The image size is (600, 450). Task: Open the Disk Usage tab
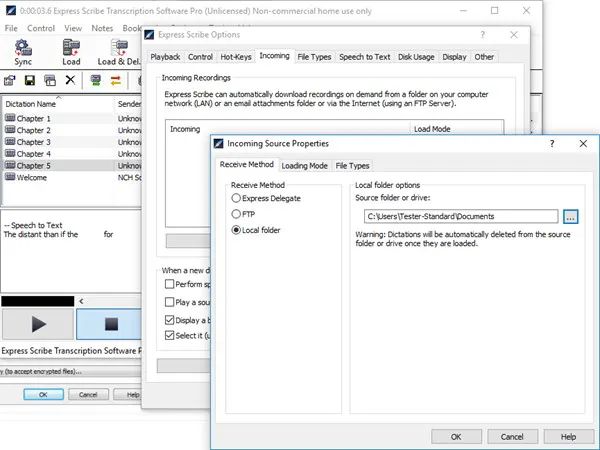pyautogui.click(x=416, y=57)
